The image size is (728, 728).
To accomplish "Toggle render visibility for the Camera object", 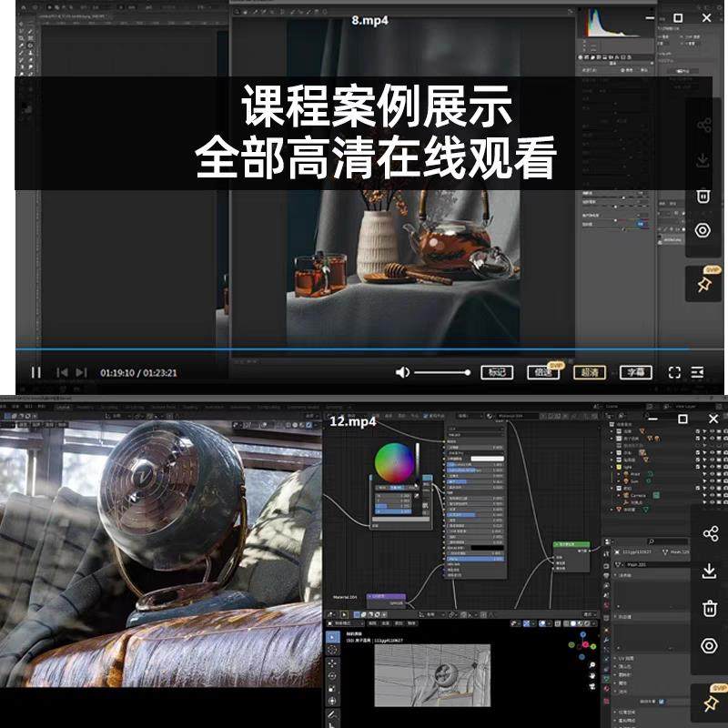I will [723, 495].
